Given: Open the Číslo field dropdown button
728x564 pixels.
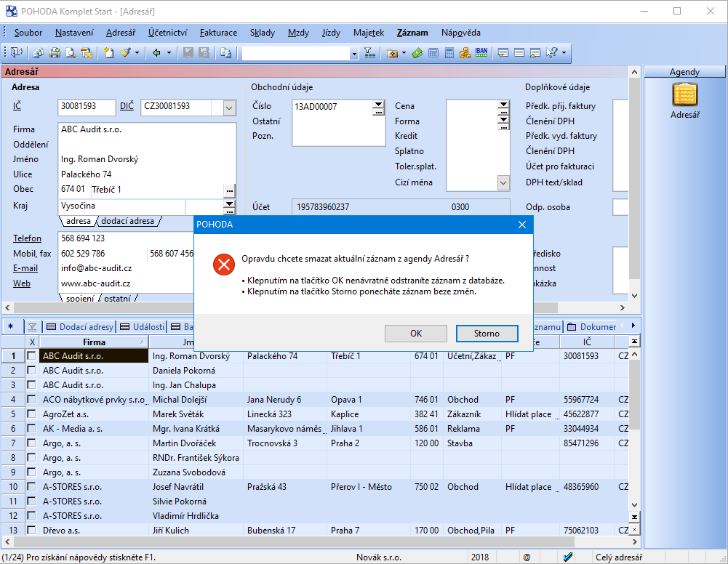Looking at the screenshot, I should [379, 105].
